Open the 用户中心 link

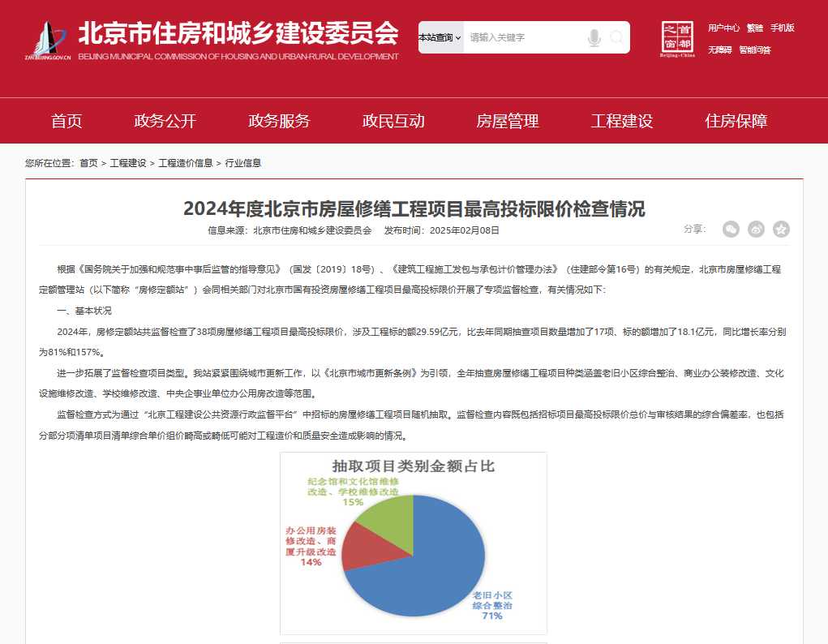[x=724, y=28]
